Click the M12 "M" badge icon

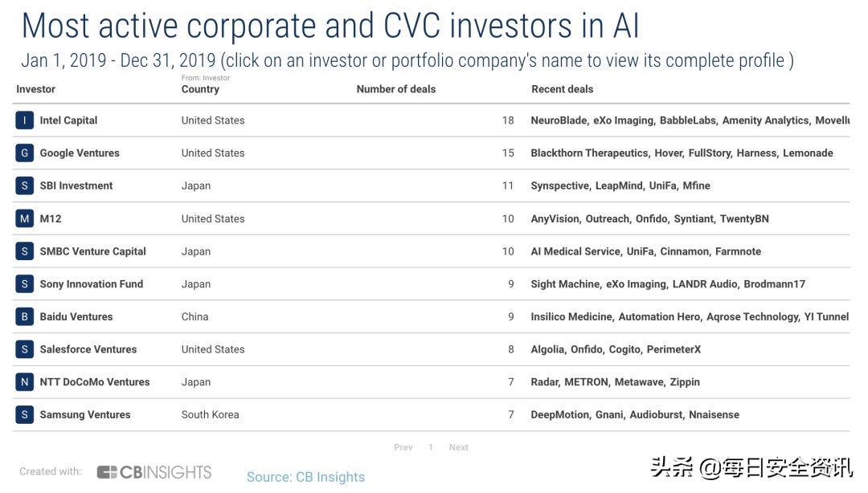click(x=25, y=218)
